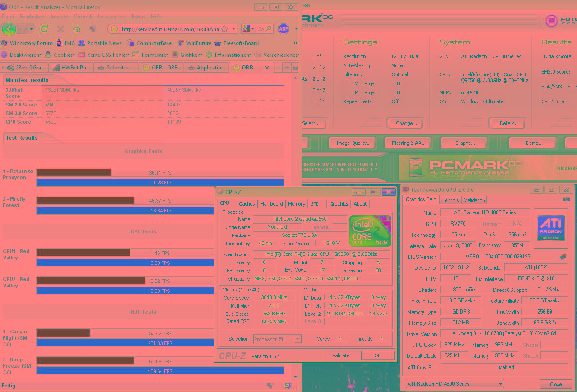Open the Validation tab in GPU-Z
The image size is (577, 392).
(475, 200)
